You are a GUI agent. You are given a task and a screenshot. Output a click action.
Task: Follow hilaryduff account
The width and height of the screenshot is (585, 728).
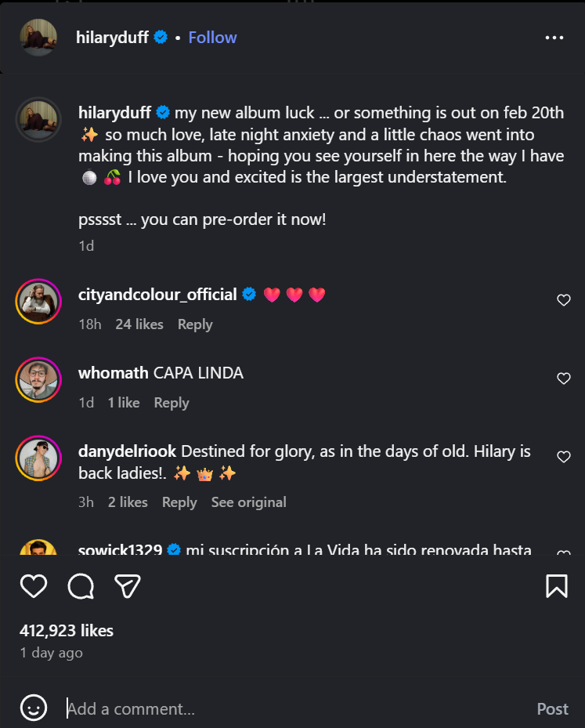point(212,38)
